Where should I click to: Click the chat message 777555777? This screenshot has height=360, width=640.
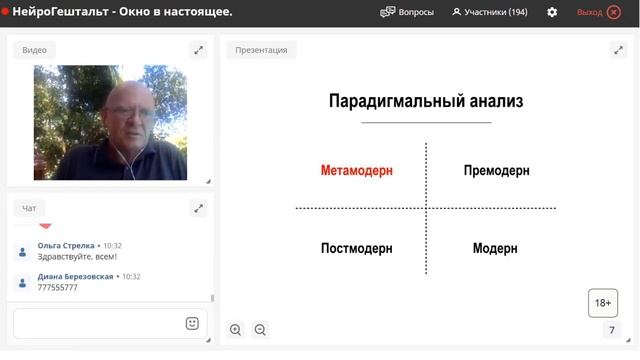pos(58,287)
